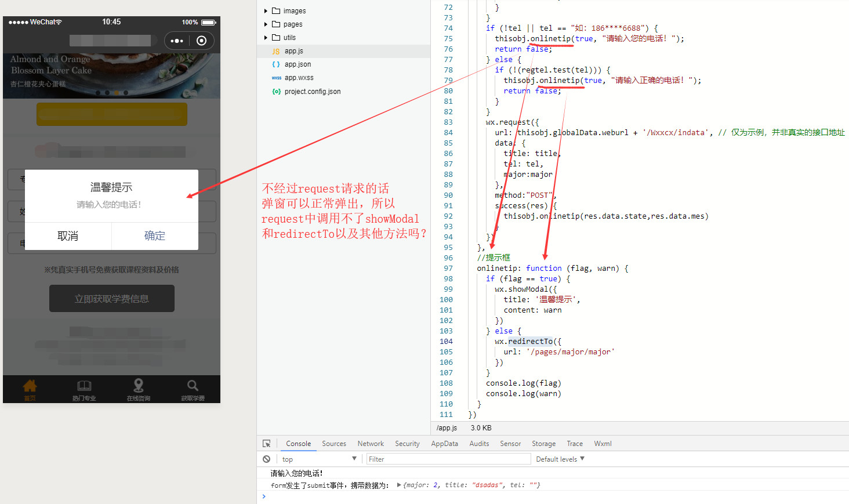The image size is (849, 504).
Task: Click the wx.redirectTo code text
Action: click(524, 342)
